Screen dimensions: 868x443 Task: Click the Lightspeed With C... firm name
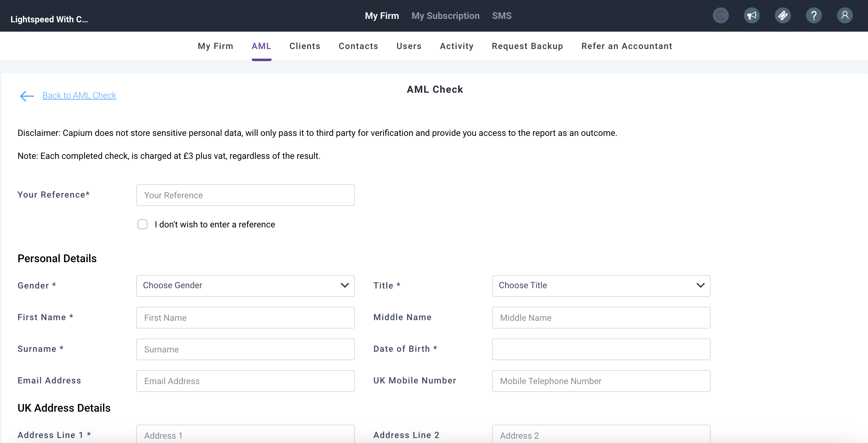tap(49, 20)
